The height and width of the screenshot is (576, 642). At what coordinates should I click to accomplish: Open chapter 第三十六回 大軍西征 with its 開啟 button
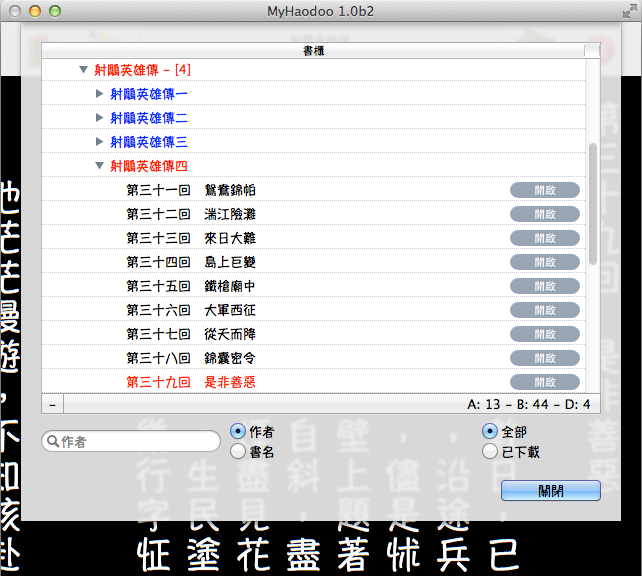pyautogui.click(x=545, y=310)
